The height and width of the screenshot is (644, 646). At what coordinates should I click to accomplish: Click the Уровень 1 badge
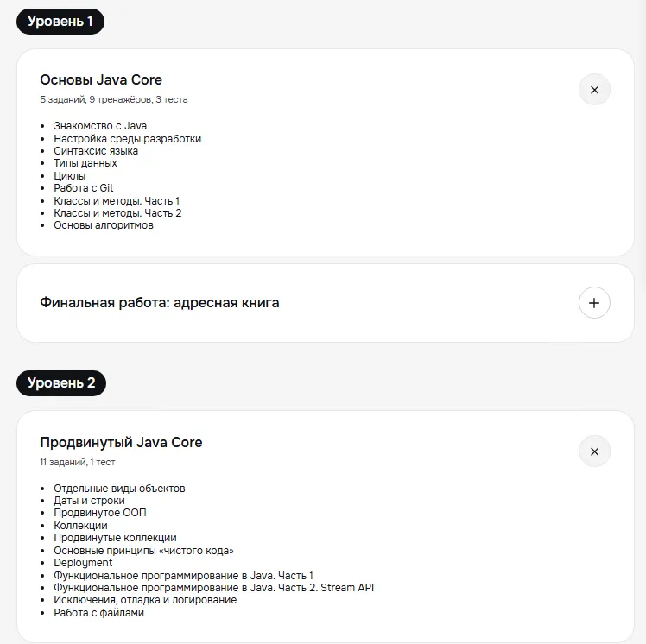tap(60, 22)
